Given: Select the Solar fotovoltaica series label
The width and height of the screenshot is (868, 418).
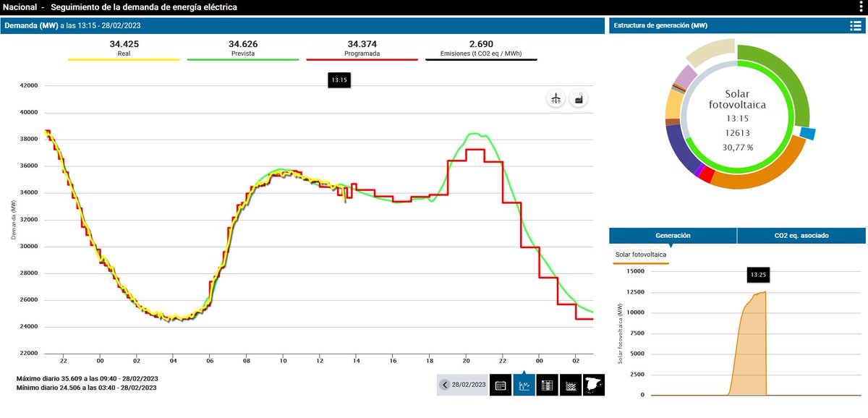Looking at the screenshot, I should (x=641, y=255).
